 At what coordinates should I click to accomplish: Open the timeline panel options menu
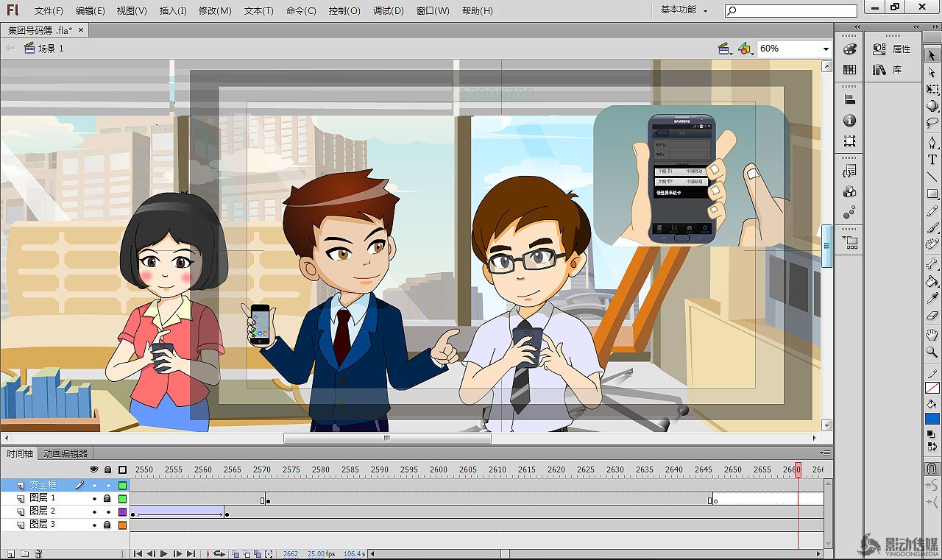tap(825, 453)
